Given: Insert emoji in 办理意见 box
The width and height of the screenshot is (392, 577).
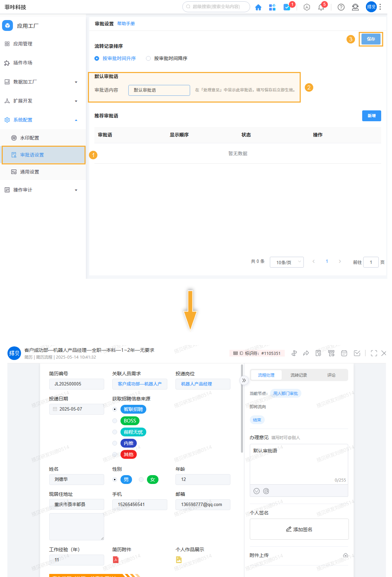Looking at the screenshot, I should 257,491.
